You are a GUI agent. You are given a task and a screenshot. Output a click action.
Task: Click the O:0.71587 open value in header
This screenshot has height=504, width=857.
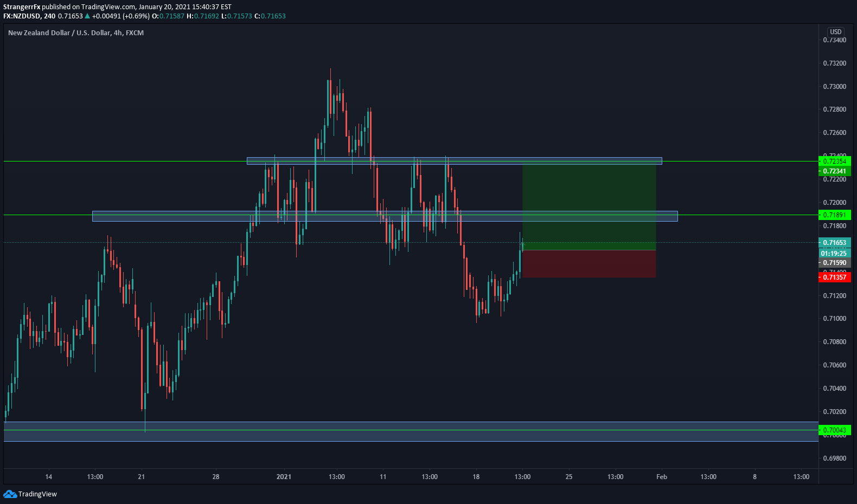point(168,16)
